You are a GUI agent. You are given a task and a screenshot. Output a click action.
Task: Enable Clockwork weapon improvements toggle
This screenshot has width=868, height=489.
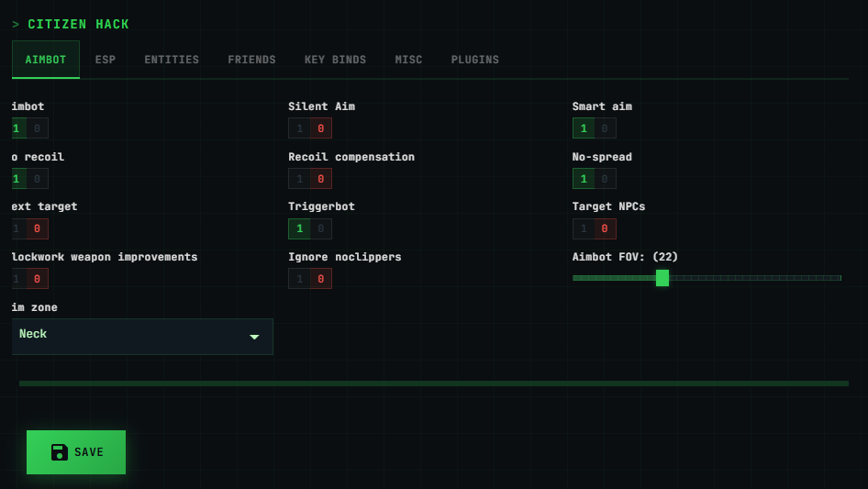[x=17, y=279]
